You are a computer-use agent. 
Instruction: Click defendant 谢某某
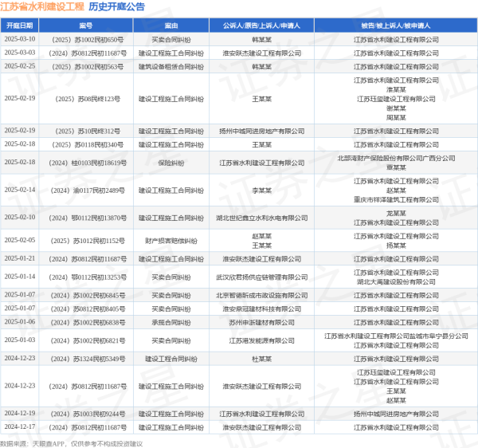pos(396,108)
